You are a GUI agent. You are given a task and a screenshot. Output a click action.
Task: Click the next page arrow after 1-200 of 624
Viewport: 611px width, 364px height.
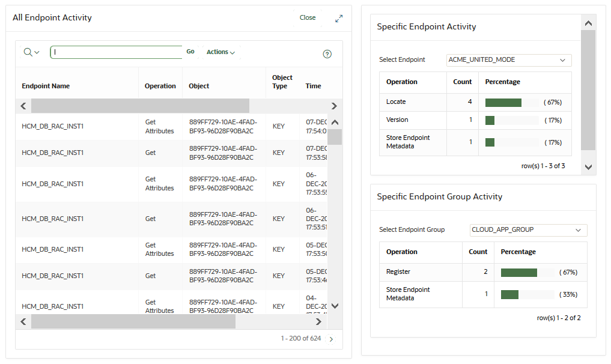330,339
